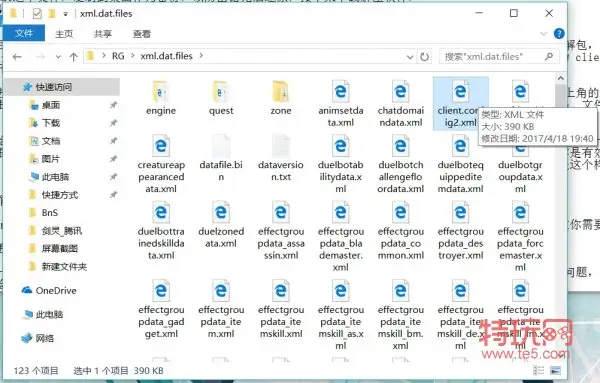600x383 pixels.
Task: Open 图片 in navigation pane
Action: [x=51, y=159]
